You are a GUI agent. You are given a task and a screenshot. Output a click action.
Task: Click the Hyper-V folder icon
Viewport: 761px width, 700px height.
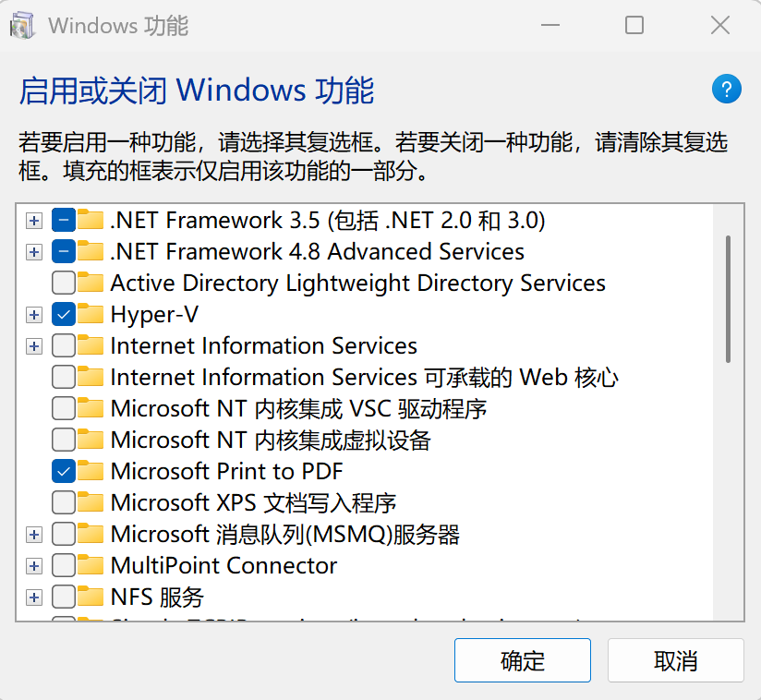[x=91, y=314]
